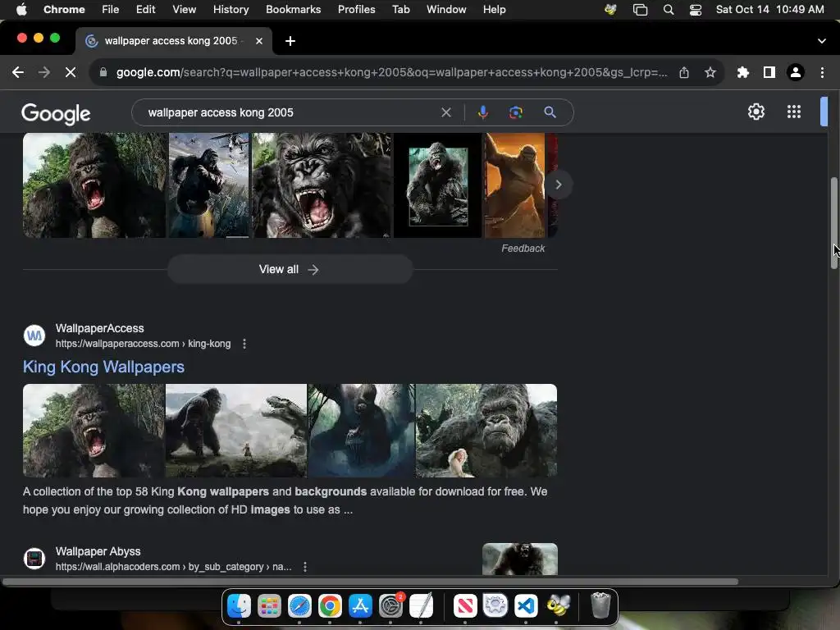Image resolution: width=840 pixels, height=630 pixels.
Task: Click the Wallpaper Abyss site favicon
Action: (34, 559)
